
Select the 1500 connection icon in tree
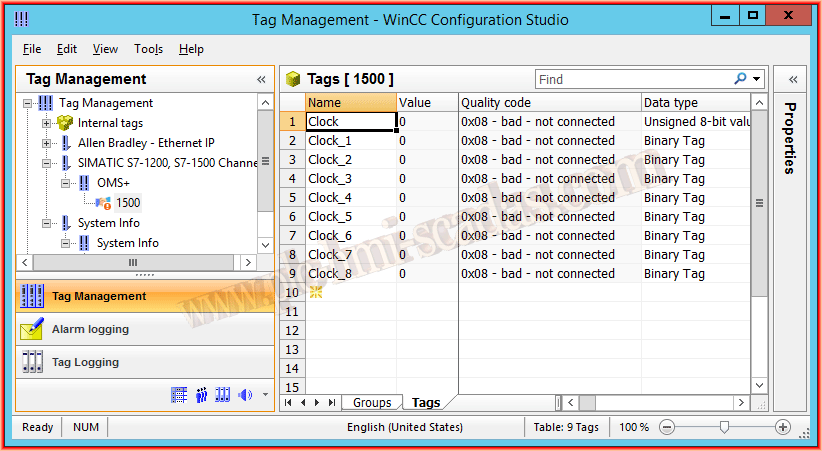pos(103,203)
